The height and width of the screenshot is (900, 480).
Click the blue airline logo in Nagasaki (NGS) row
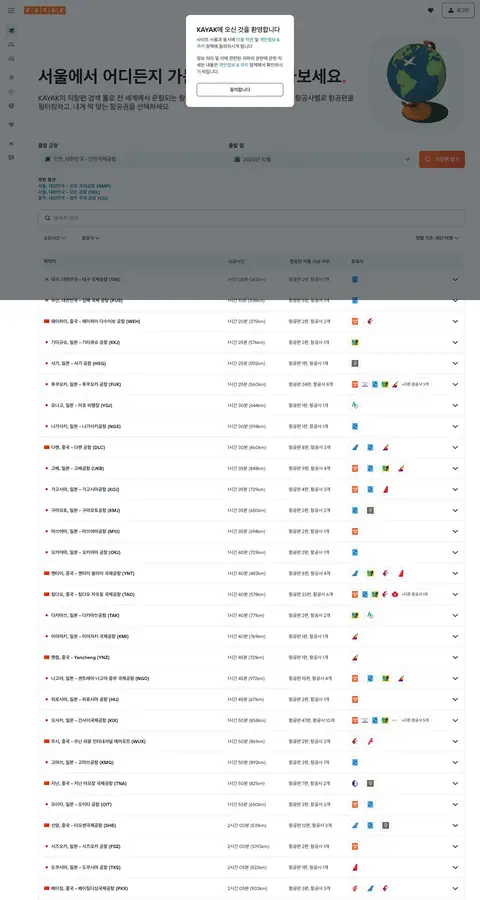(355, 426)
